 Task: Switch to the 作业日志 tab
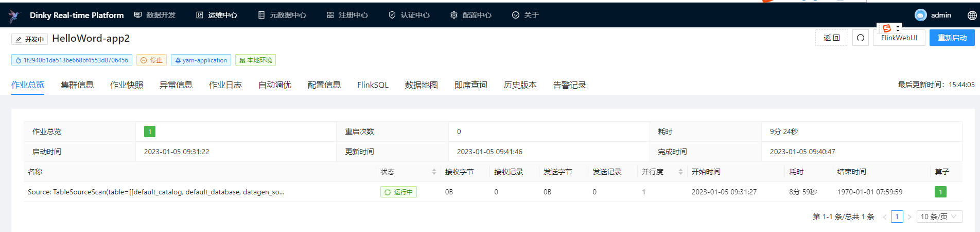click(225, 85)
